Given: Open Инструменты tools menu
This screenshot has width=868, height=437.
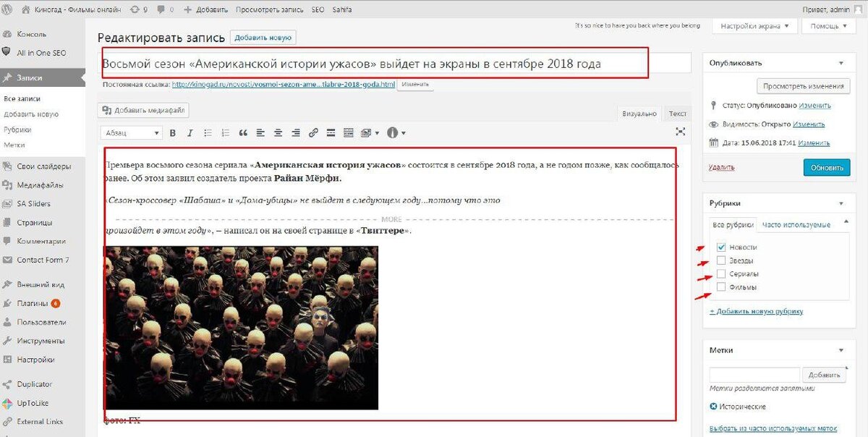Looking at the screenshot, I should click(41, 341).
